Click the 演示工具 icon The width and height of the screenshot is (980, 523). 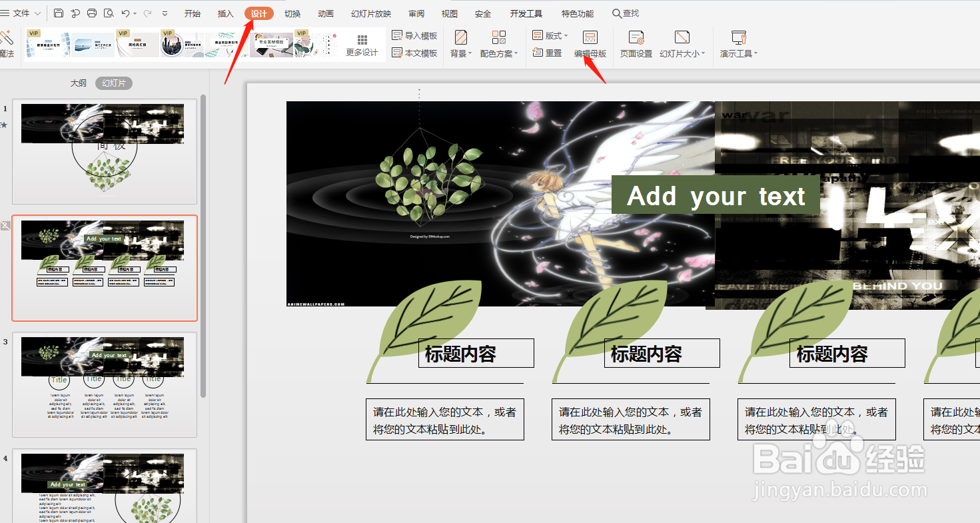pos(738,37)
